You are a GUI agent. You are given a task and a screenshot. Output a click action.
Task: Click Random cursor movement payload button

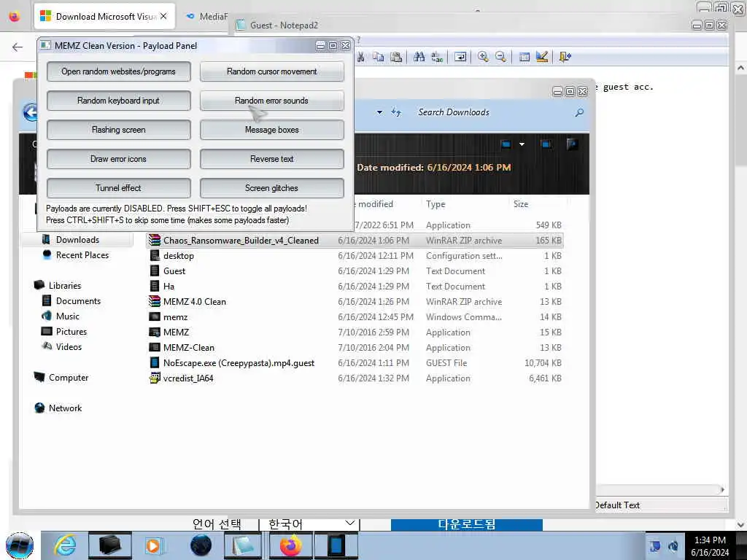(x=271, y=71)
